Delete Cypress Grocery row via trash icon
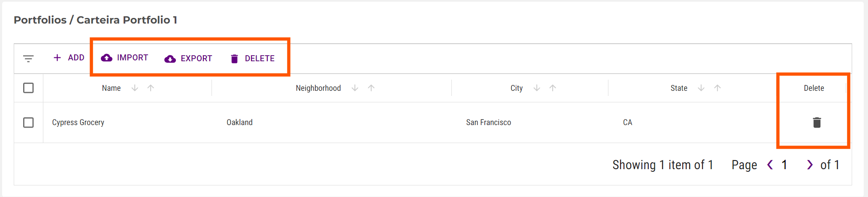This screenshot has width=868, height=197. point(817,122)
